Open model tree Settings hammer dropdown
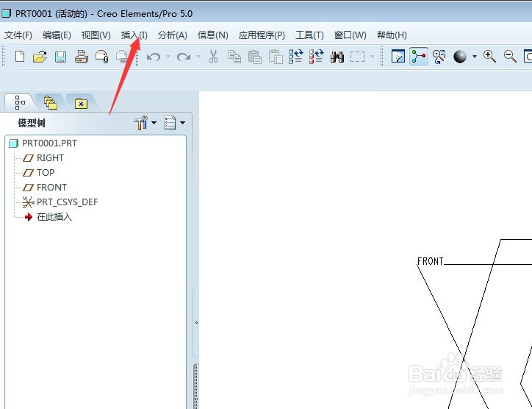 coord(154,123)
